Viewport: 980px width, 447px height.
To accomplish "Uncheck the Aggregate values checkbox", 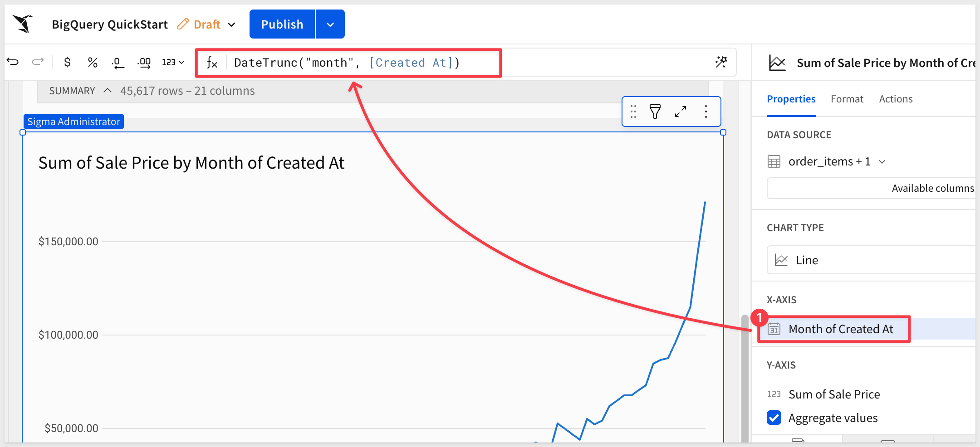I will coord(774,418).
